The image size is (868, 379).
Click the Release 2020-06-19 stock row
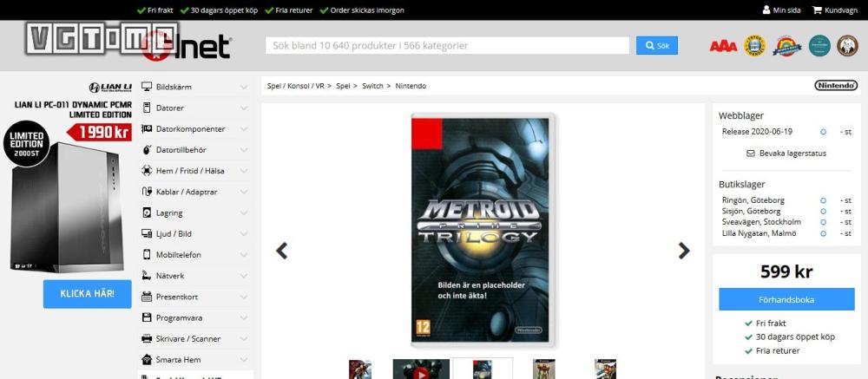[786, 132]
